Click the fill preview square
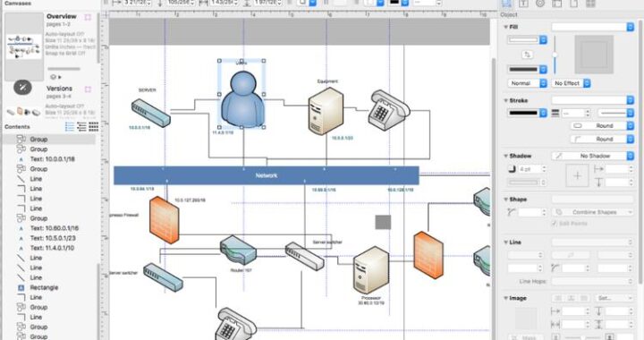The image size is (644, 340). click(x=594, y=55)
